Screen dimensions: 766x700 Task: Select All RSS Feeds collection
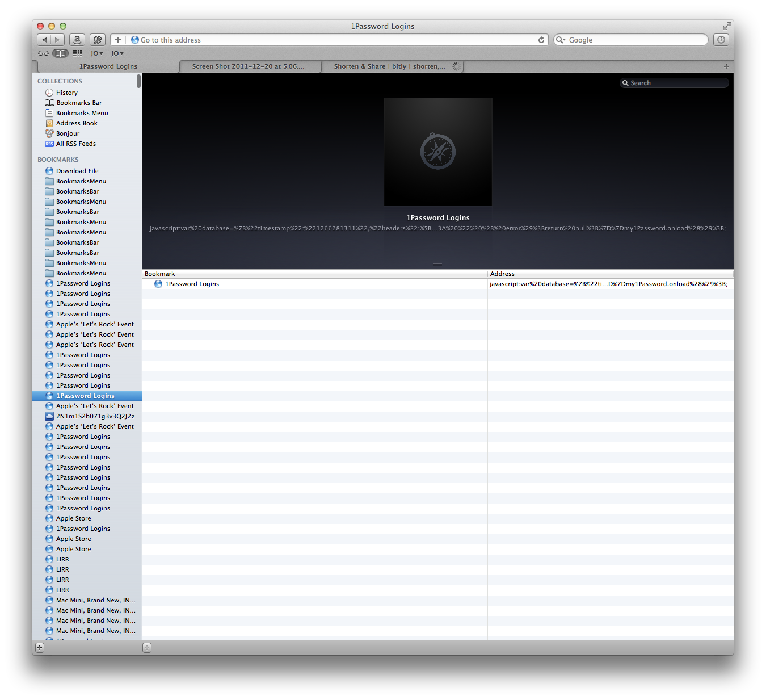(x=87, y=144)
